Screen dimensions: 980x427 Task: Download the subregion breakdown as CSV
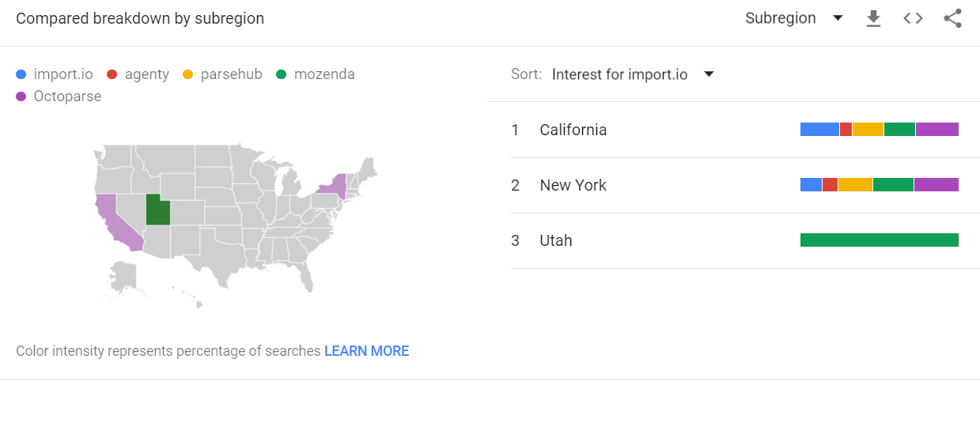pyautogui.click(x=873, y=18)
